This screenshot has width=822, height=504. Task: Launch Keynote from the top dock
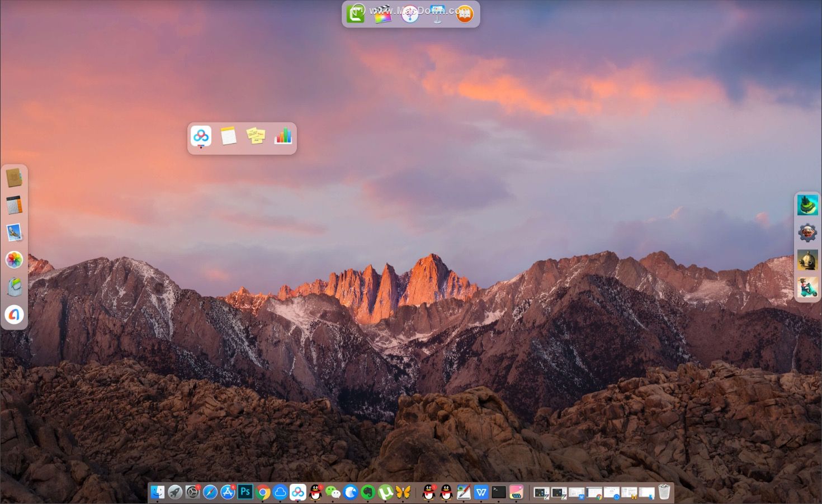[437, 13]
